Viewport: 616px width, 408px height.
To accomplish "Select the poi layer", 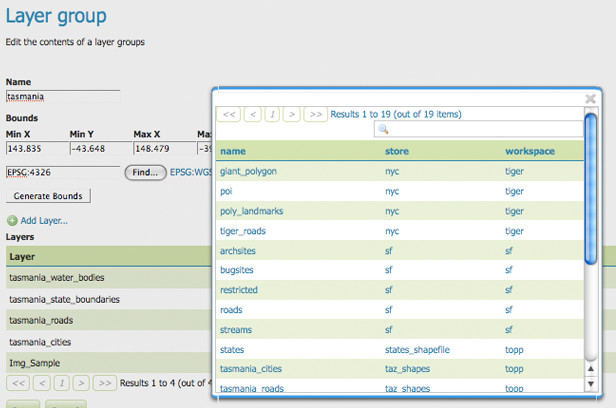I will point(226,191).
